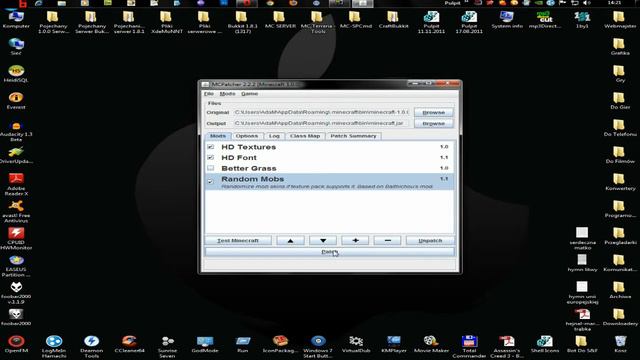The width and height of the screenshot is (640, 360).
Task: Open the Game menu in MCPatcher
Action: coord(249,93)
